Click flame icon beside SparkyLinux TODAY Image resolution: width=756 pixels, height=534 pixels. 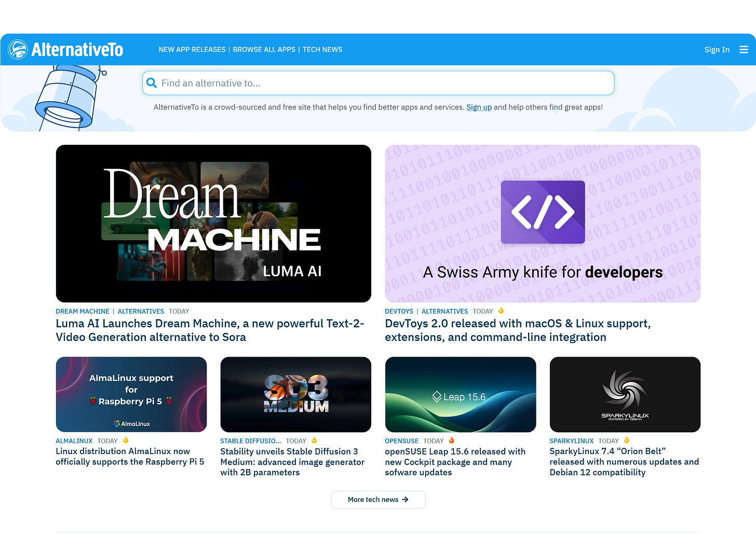click(x=627, y=441)
